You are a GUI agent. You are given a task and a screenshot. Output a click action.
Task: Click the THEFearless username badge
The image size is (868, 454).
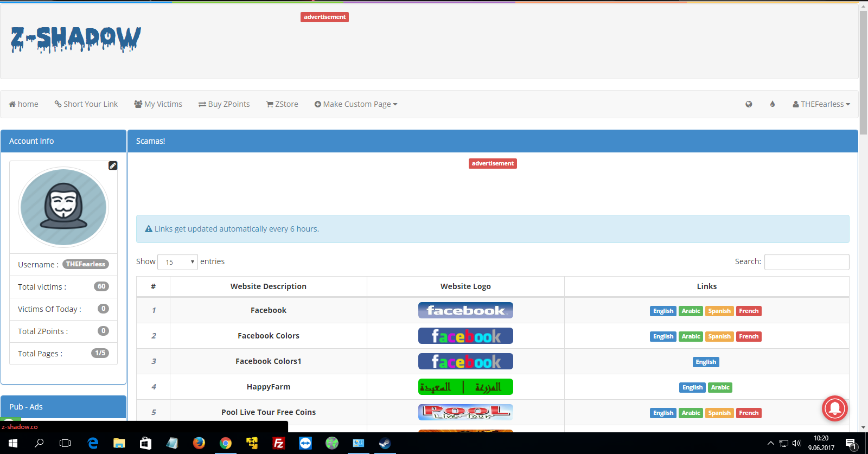pos(86,264)
